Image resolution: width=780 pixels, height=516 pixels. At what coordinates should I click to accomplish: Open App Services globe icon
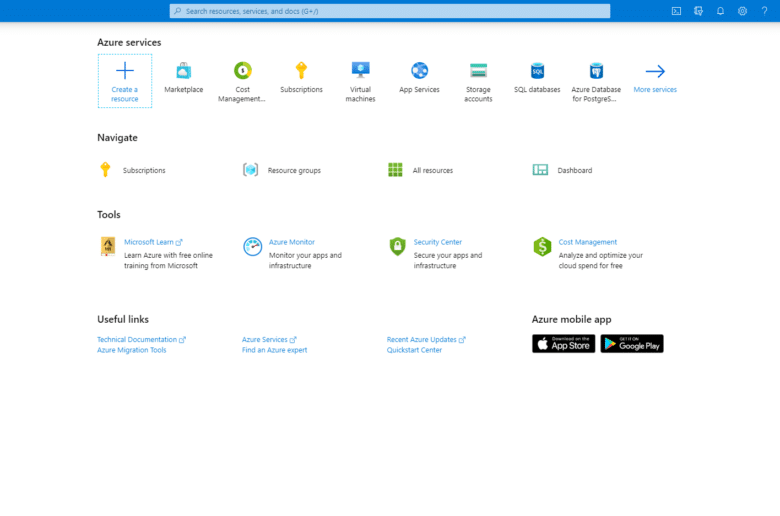point(419,71)
